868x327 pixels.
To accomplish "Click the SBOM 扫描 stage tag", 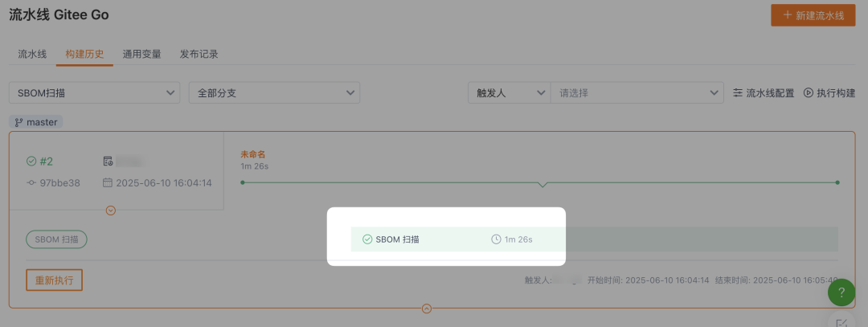I will 56,239.
